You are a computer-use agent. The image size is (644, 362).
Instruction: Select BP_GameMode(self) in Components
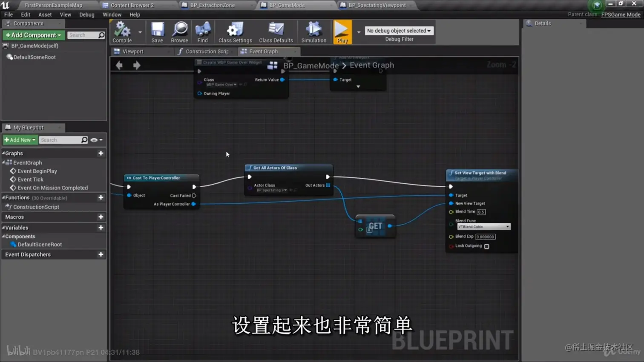35,46
